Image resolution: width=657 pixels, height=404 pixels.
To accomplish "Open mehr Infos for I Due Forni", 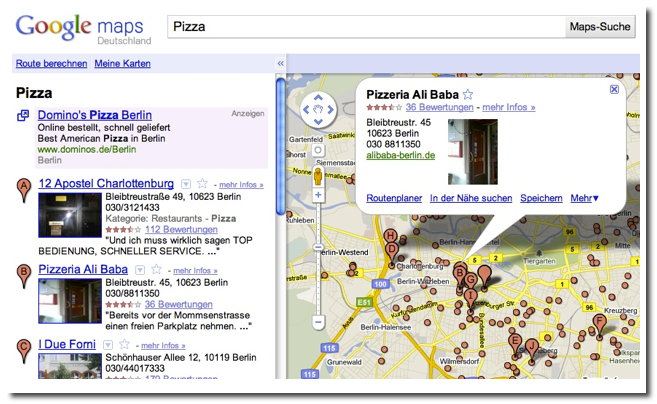I will coord(163,346).
